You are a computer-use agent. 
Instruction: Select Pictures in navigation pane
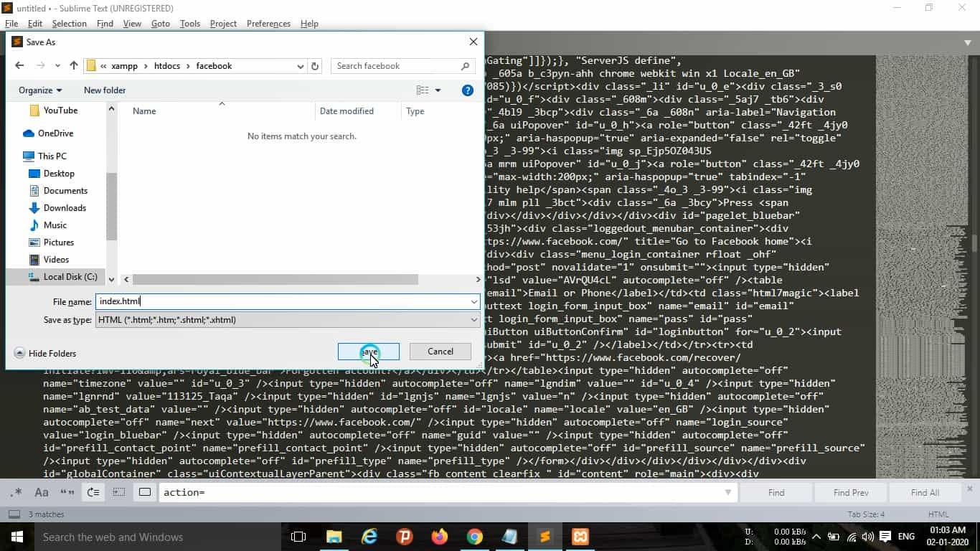pyautogui.click(x=52, y=242)
